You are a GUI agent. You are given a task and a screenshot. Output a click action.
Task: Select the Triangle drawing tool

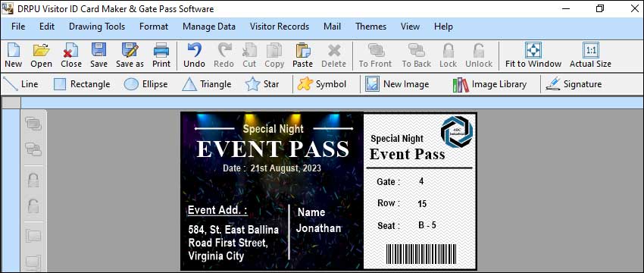point(207,84)
